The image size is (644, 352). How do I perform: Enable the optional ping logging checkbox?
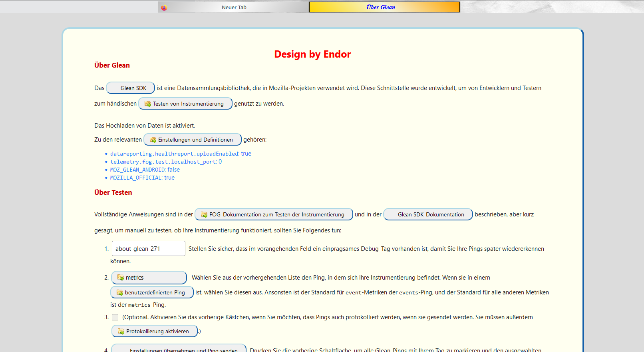[x=115, y=317]
